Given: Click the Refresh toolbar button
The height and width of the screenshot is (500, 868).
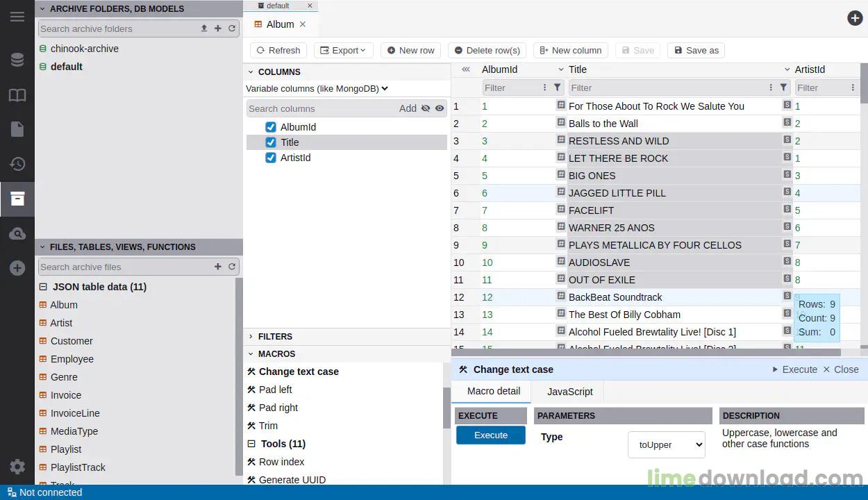Looking at the screenshot, I should click(278, 50).
